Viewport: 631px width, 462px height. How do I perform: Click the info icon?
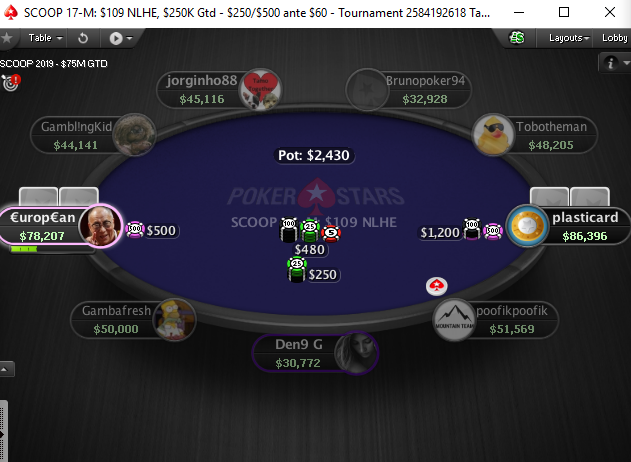tap(611, 63)
